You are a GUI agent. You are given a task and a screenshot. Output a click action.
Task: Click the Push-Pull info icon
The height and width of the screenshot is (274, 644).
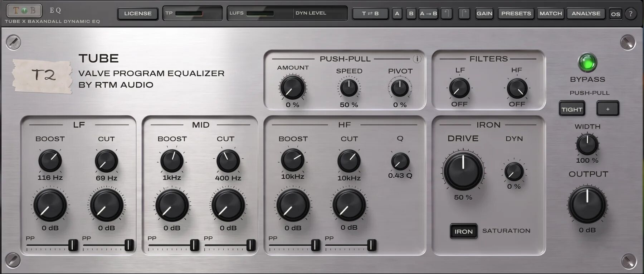pyautogui.click(x=417, y=59)
